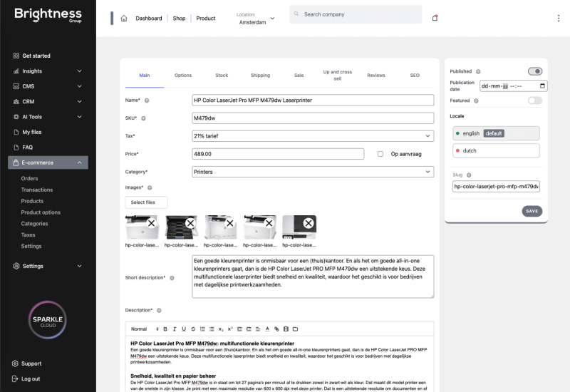Expand the CMS sidebar menu
The height and width of the screenshot is (392, 570).
tap(48, 86)
